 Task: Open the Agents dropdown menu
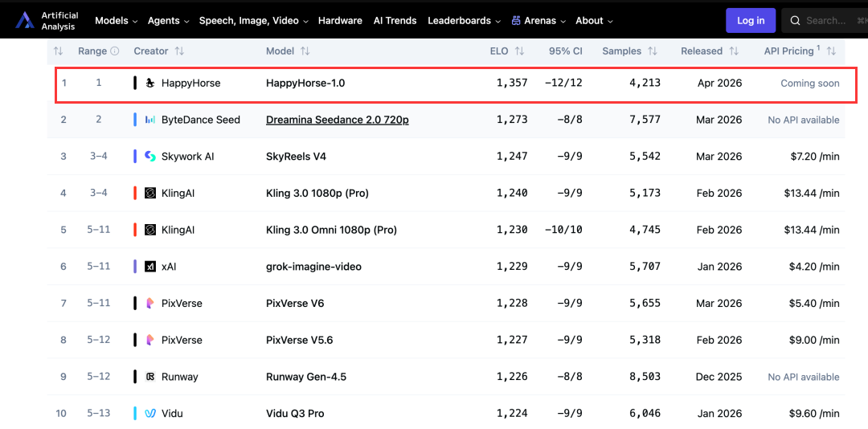(x=168, y=21)
